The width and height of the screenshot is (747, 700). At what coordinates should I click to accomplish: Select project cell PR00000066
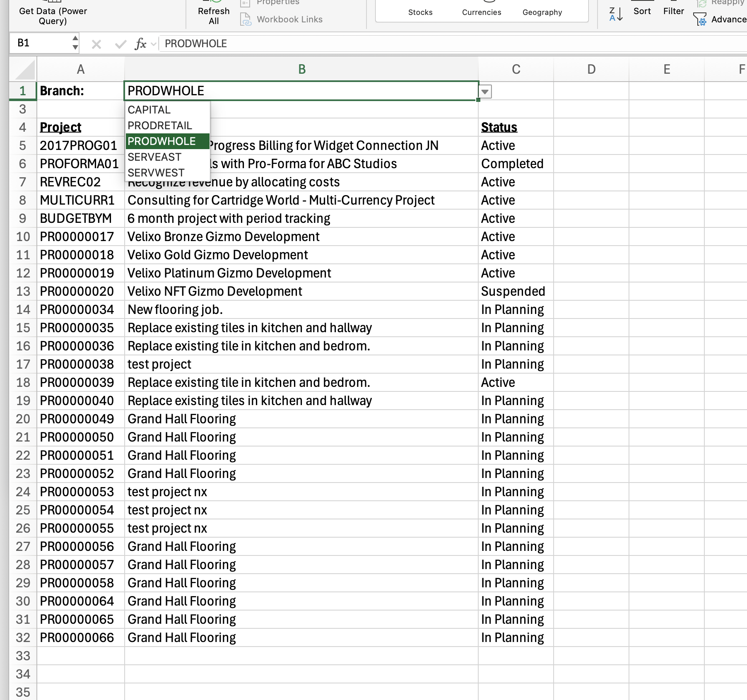point(81,637)
